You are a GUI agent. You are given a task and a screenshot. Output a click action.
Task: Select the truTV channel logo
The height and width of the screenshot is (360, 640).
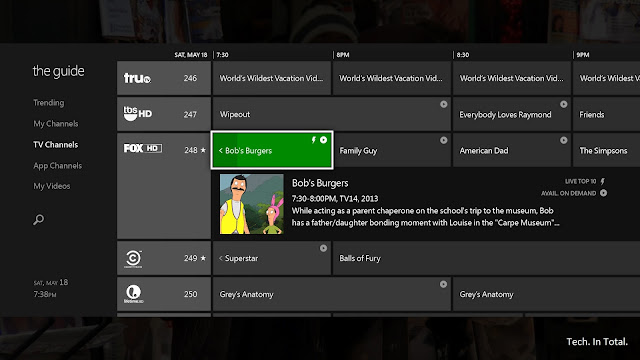[x=137, y=78]
